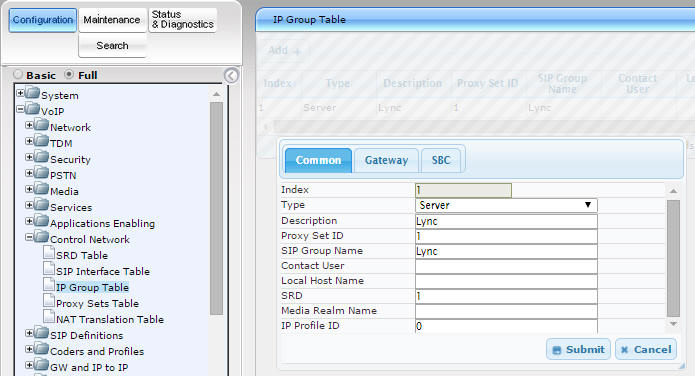Screen dimensions: 695x376
Task: Click the Services folder icon
Action: coord(42,205)
